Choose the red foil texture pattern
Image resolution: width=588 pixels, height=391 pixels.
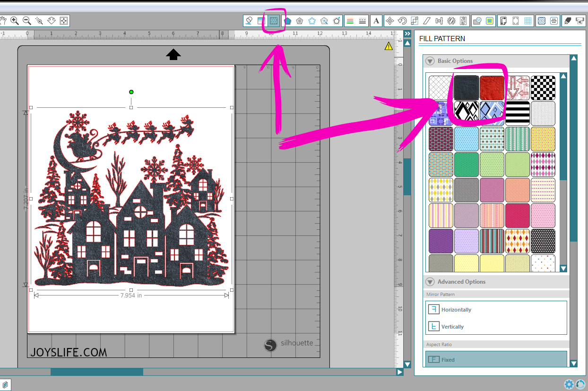[x=492, y=87]
